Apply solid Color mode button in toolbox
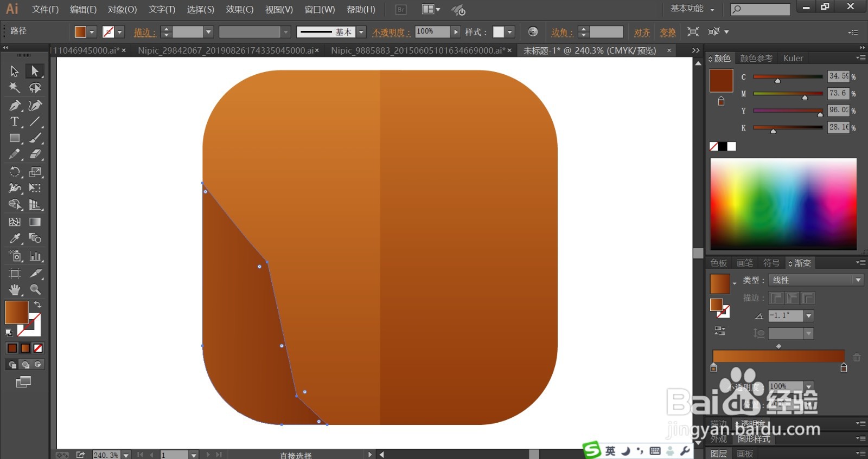The height and width of the screenshot is (459, 868). [12, 348]
